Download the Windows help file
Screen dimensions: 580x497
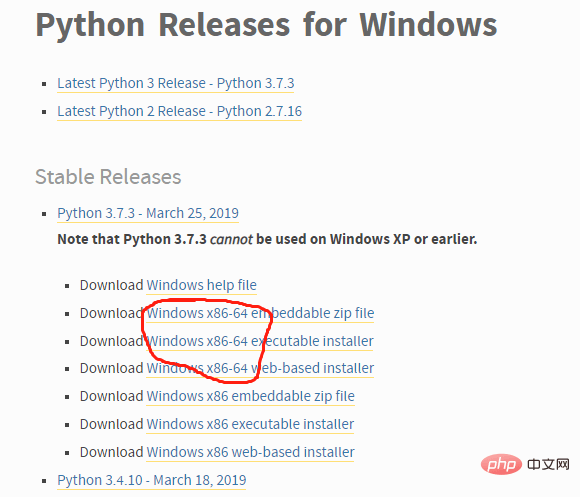202,285
